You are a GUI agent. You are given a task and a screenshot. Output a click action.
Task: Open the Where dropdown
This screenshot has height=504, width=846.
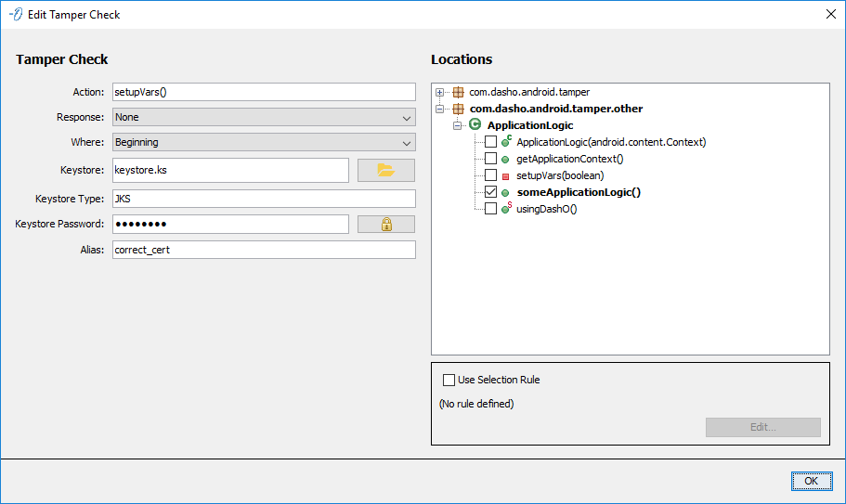[x=263, y=143]
